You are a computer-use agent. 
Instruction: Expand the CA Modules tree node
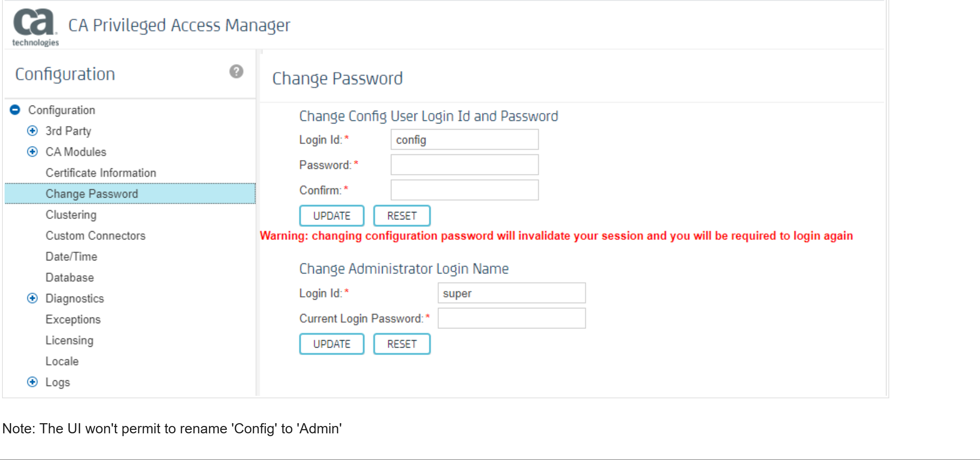pos(32,152)
